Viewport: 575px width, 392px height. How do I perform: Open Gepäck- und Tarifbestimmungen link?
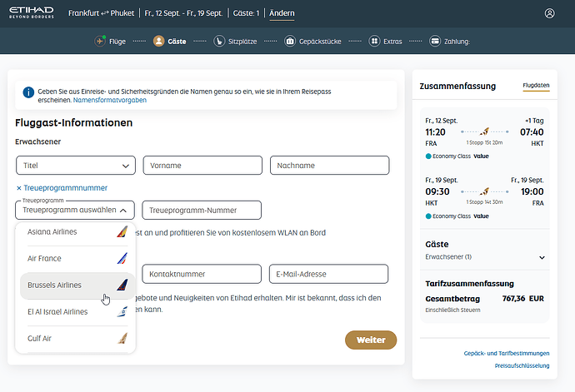point(507,353)
